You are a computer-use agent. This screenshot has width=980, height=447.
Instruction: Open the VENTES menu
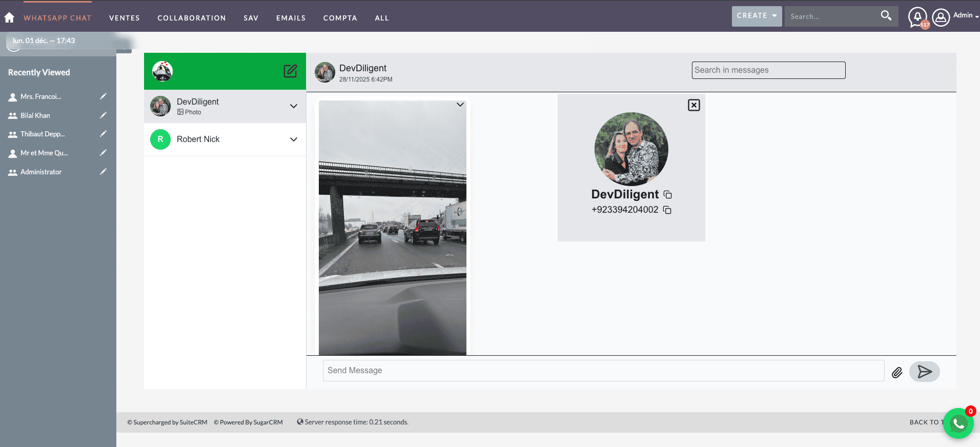point(124,18)
